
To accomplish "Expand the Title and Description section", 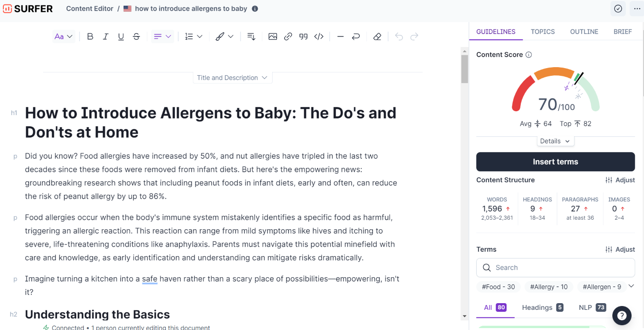I will point(232,78).
